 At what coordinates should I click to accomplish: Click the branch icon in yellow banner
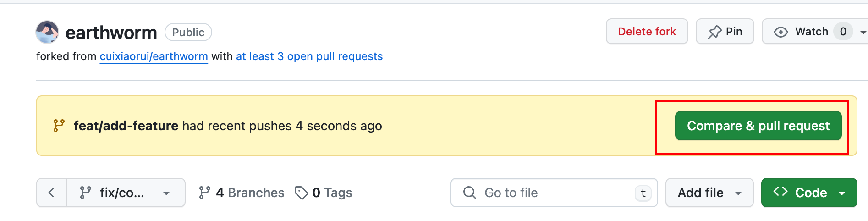point(59,126)
